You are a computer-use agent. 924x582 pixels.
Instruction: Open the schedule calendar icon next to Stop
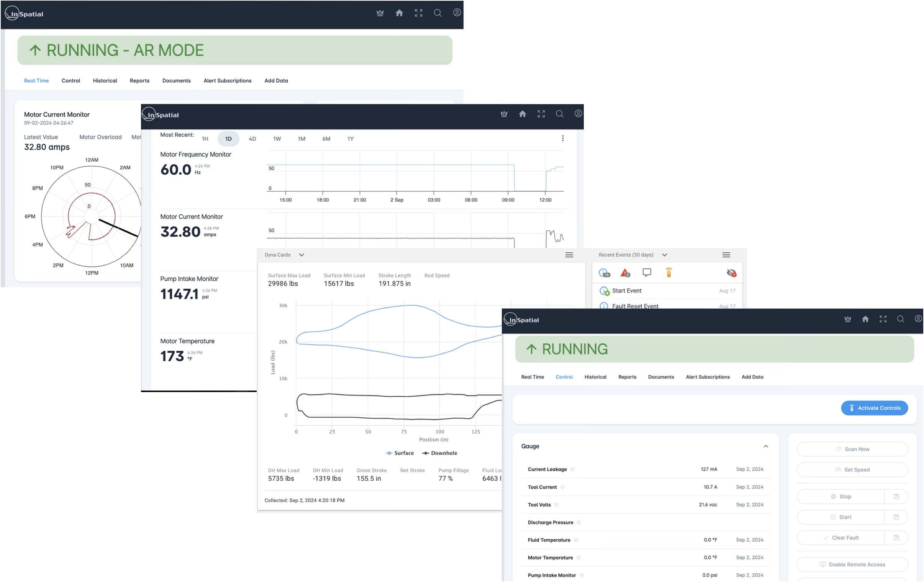pyautogui.click(x=897, y=496)
